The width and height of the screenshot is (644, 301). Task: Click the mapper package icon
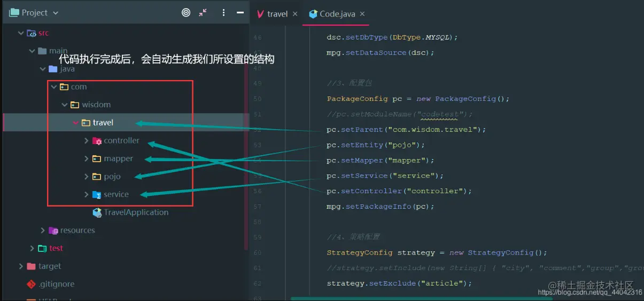(x=97, y=159)
